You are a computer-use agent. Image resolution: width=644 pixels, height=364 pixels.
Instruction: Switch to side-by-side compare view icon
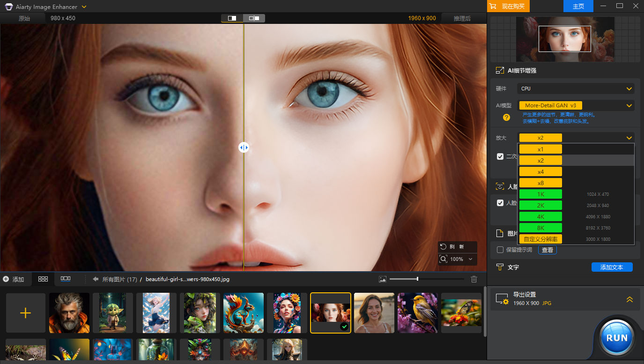point(254,18)
